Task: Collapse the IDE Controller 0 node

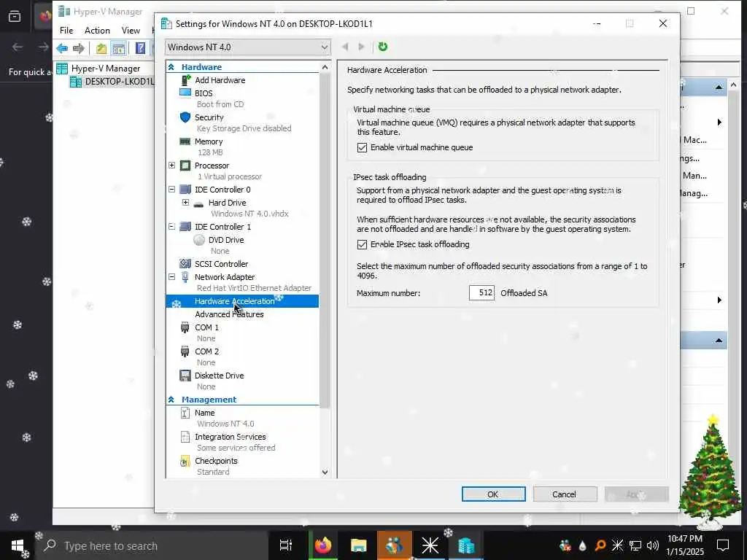Action: click(172, 190)
